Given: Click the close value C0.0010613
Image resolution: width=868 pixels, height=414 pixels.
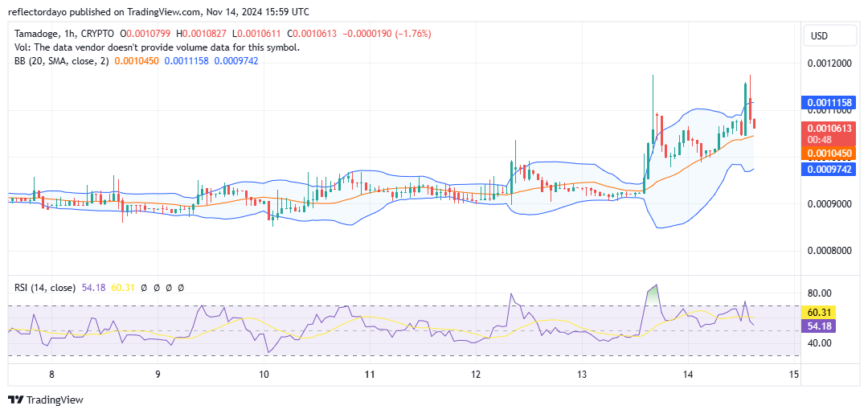Looking at the screenshot, I should tap(312, 34).
